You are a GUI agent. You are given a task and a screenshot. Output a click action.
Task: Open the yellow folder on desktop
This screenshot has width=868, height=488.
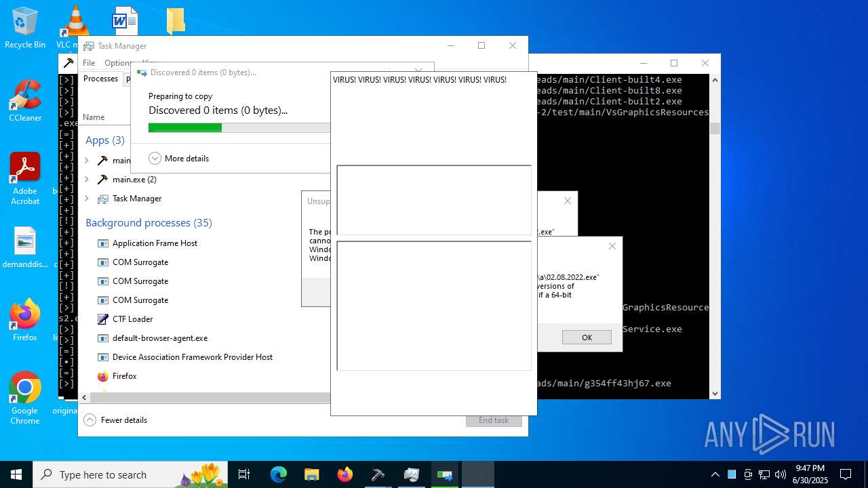176,20
